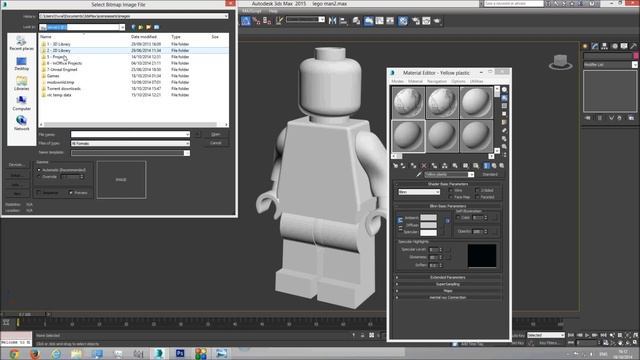
Task: Click the Align tool icon
Action: (x=343, y=21)
